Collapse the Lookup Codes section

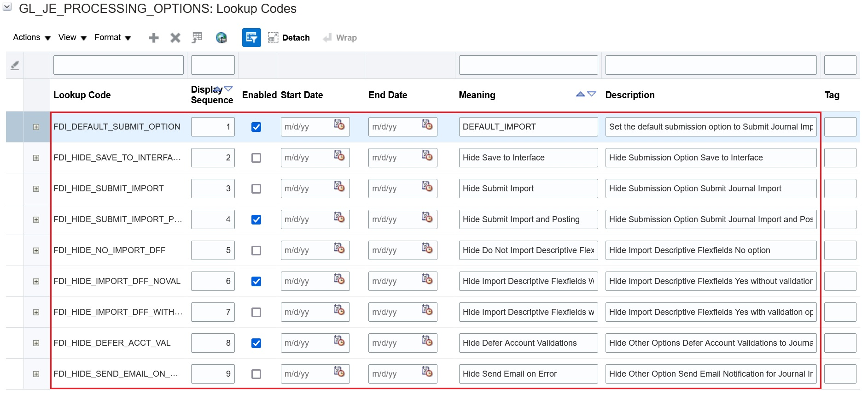pyautogui.click(x=7, y=7)
